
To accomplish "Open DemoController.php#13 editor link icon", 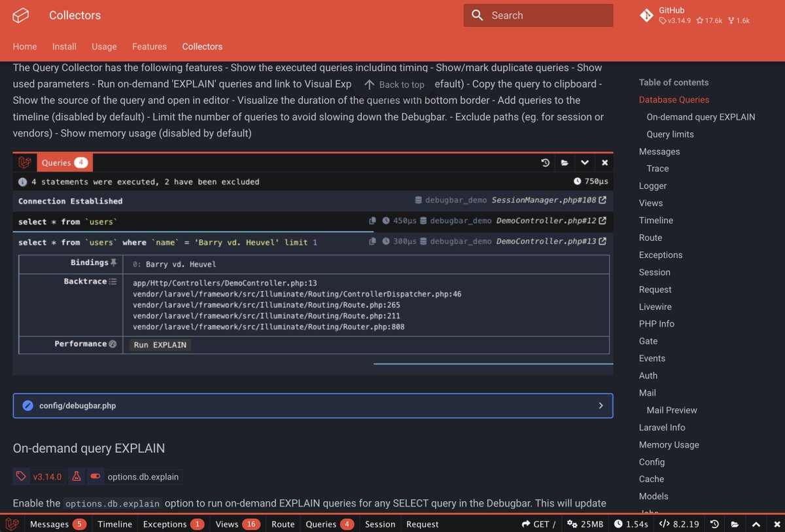I will pyautogui.click(x=602, y=241).
